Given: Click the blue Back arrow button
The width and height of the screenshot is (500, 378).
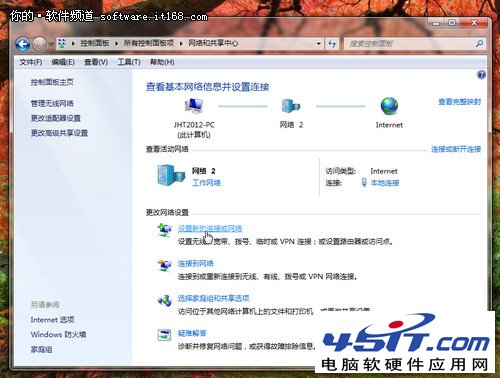Looking at the screenshot, I should [x=23, y=44].
